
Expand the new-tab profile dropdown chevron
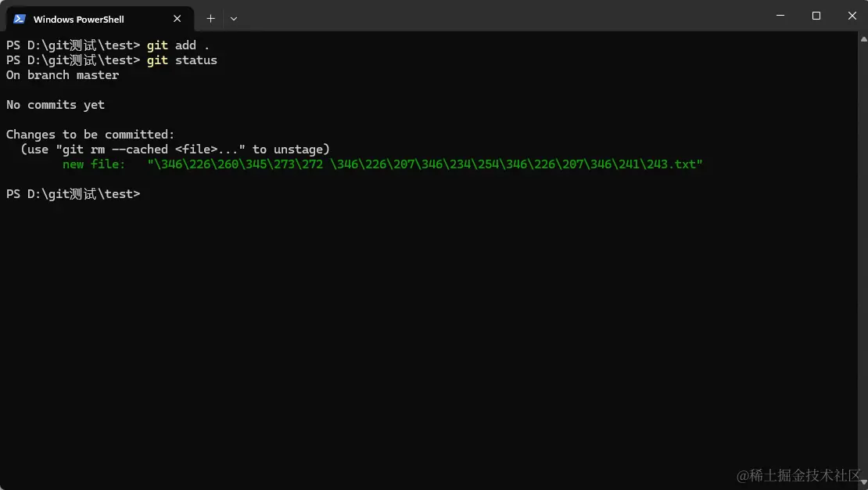pos(234,19)
